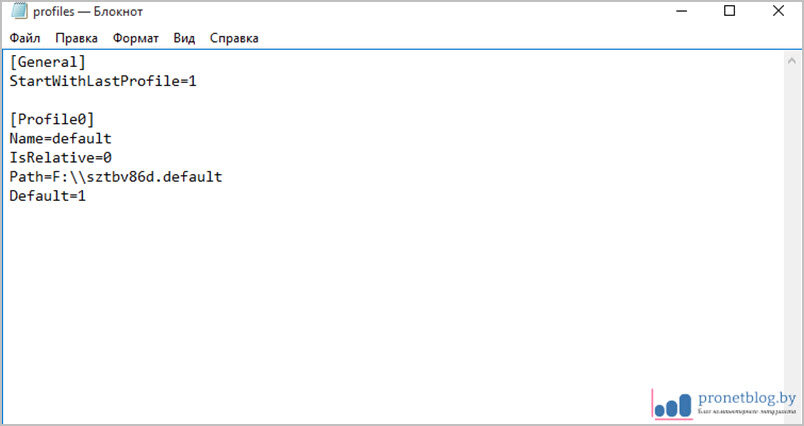Click the StartWithLastProfile=1 line
The width and height of the screenshot is (804, 426).
click(103, 81)
